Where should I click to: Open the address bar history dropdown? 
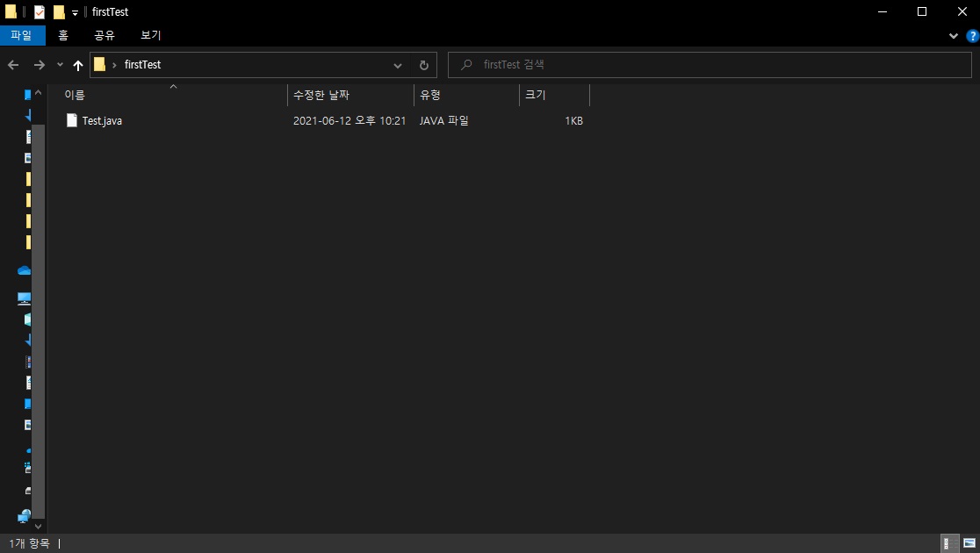click(x=398, y=65)
